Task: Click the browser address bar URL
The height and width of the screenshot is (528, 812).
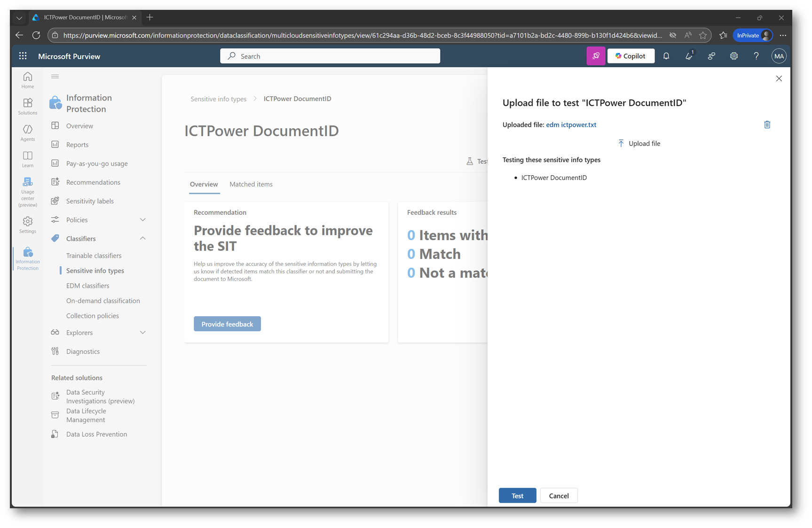Action: 362,35
